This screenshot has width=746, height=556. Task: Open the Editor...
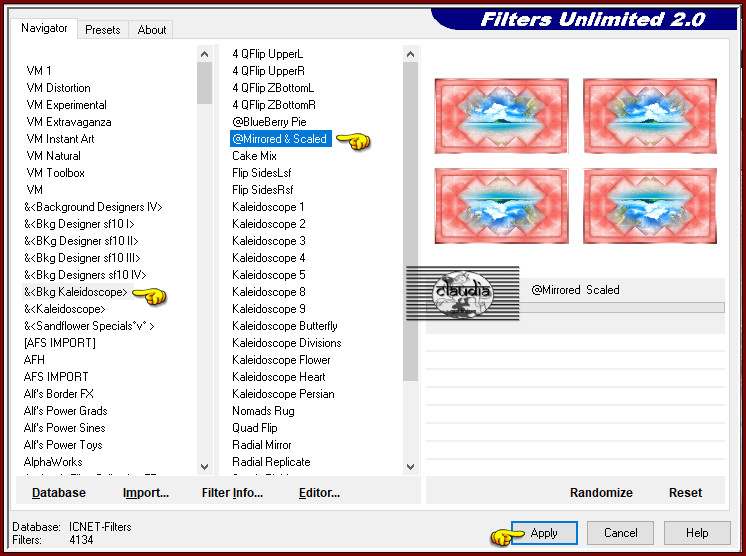click(x=319, y=493)
